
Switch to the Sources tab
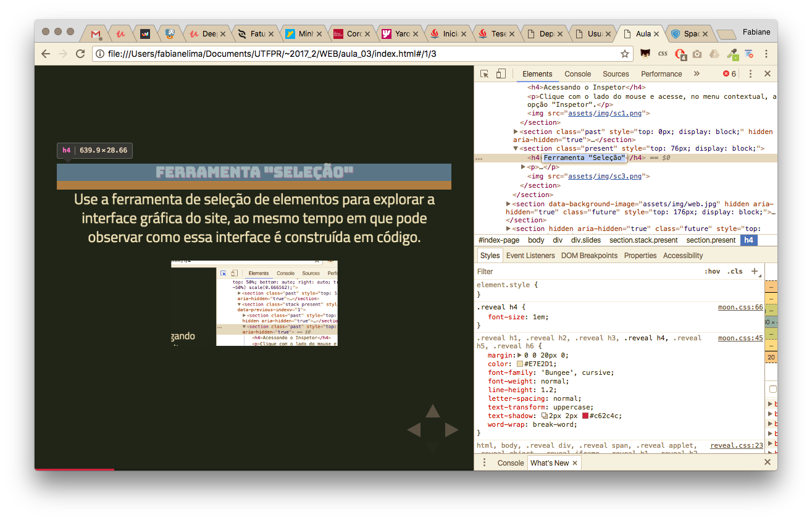(x=616, y=74)
